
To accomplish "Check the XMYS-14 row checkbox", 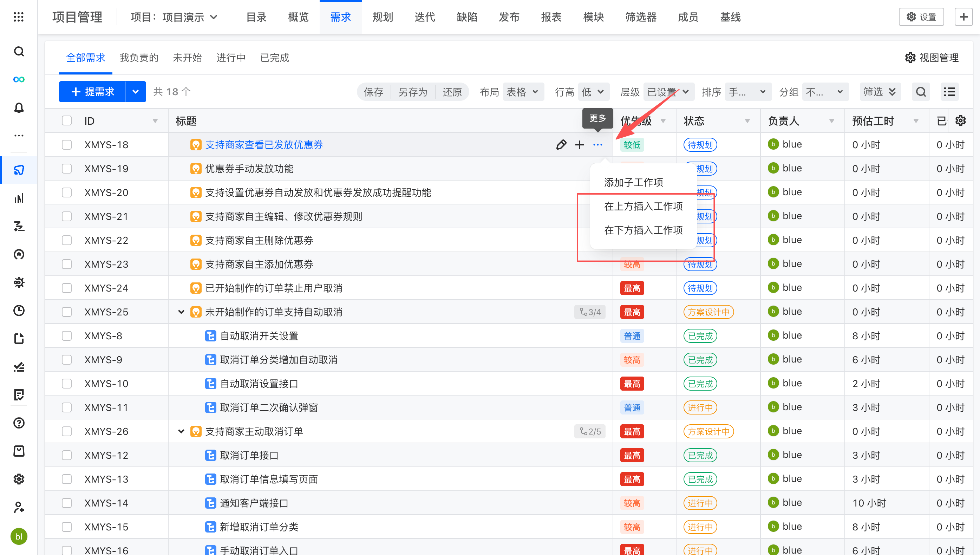I will coord(67,503).
